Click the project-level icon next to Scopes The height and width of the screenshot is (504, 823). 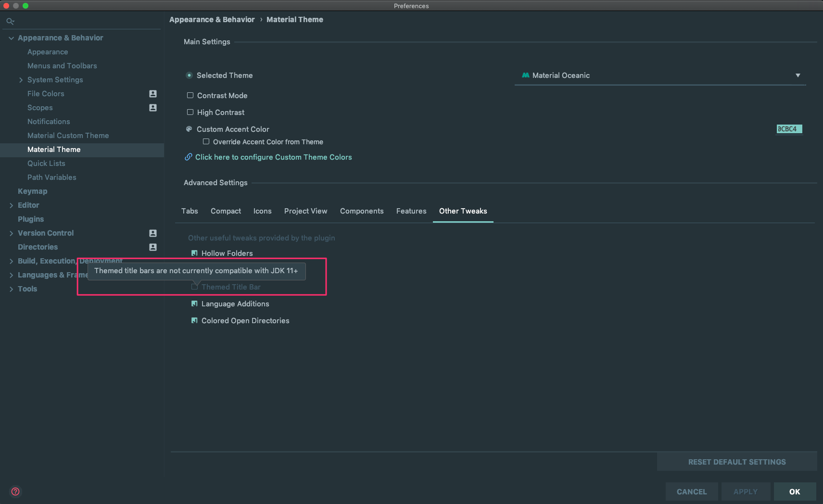click(153, 108)
